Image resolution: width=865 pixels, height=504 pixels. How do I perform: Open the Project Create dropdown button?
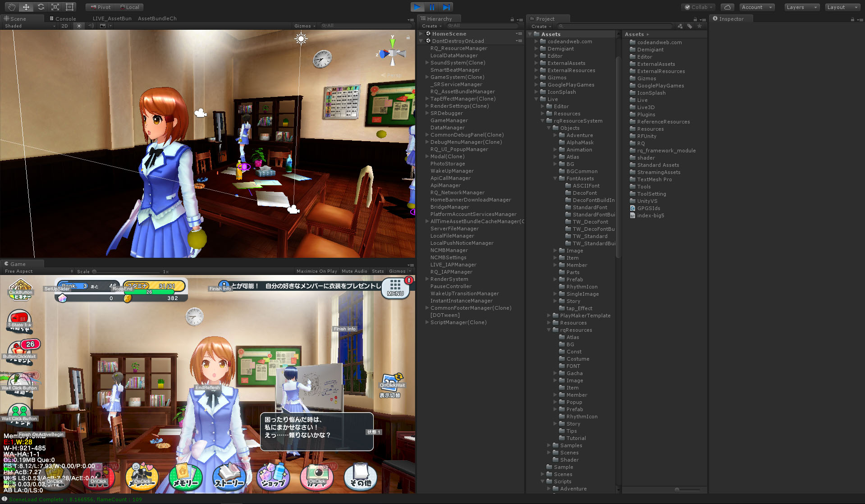(541, 26)
